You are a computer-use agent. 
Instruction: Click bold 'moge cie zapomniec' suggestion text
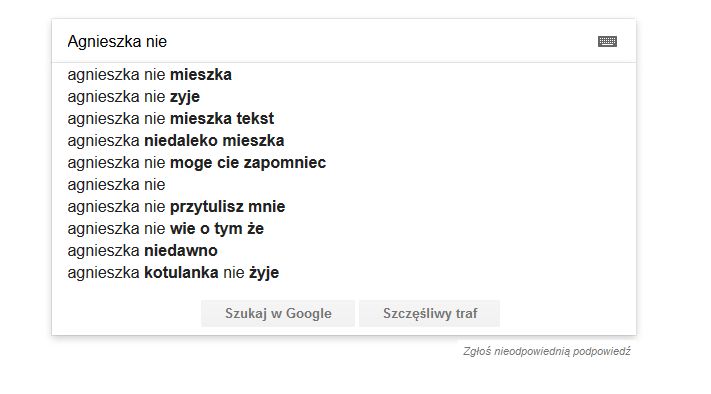coord(248,163)
